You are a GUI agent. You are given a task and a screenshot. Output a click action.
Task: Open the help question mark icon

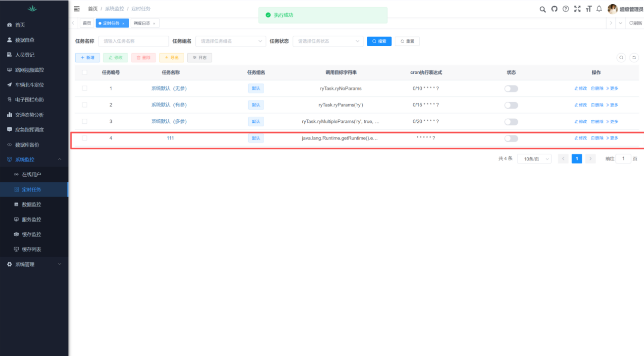(x=566, y=9)
